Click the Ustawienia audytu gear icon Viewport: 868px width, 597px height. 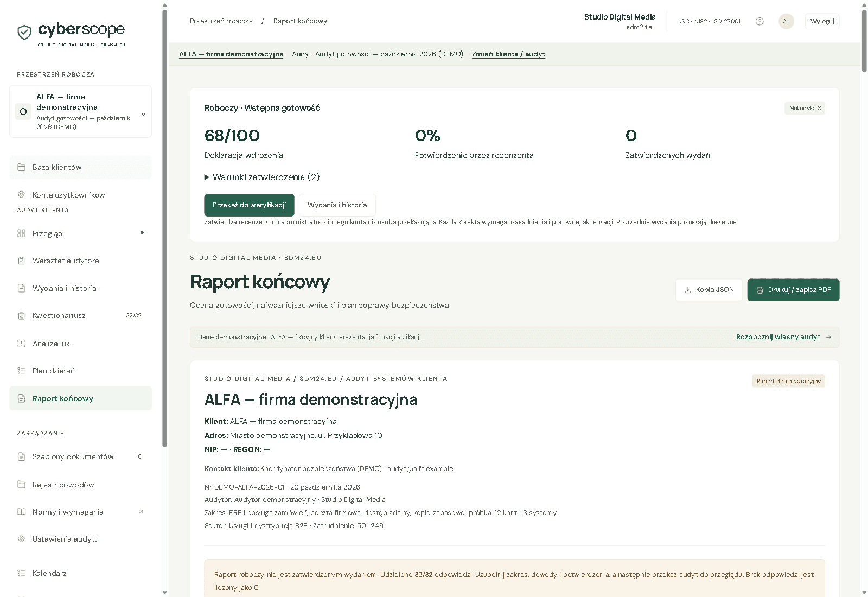click(22, 539)
